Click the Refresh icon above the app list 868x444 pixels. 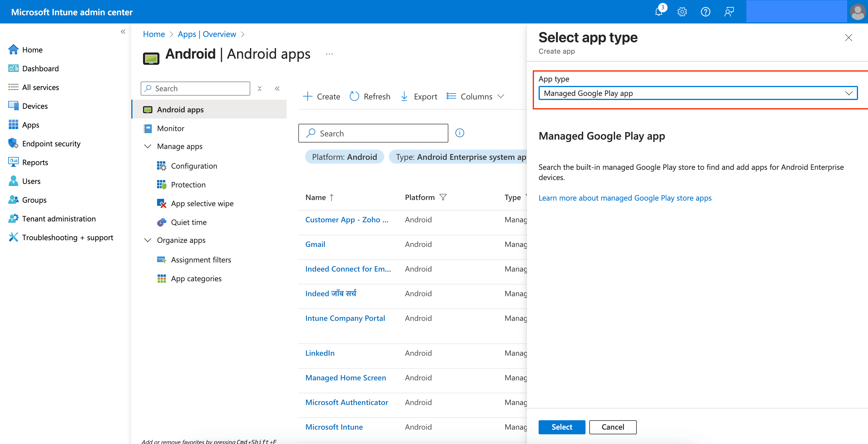(355, 96)
